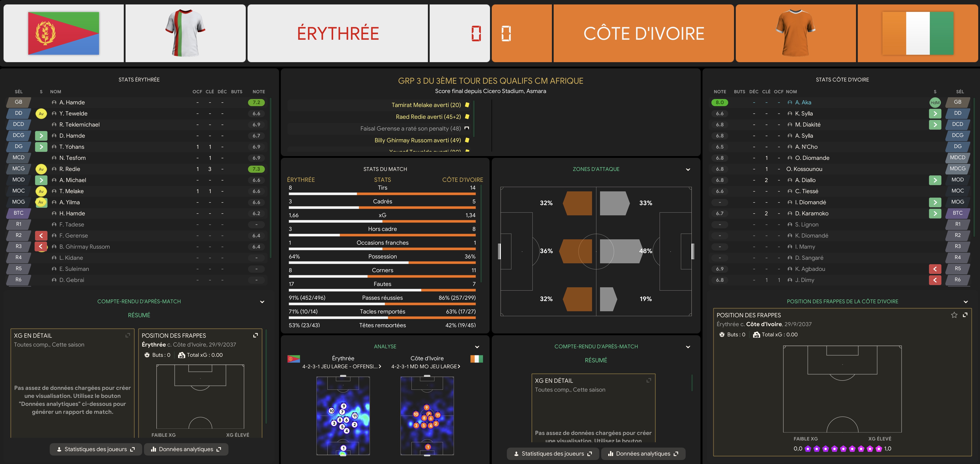This screenshot has height=464, width=980.
Task: Click Billy Ghirmay Russom averti (49) event
Action: [x=417, y=141]
